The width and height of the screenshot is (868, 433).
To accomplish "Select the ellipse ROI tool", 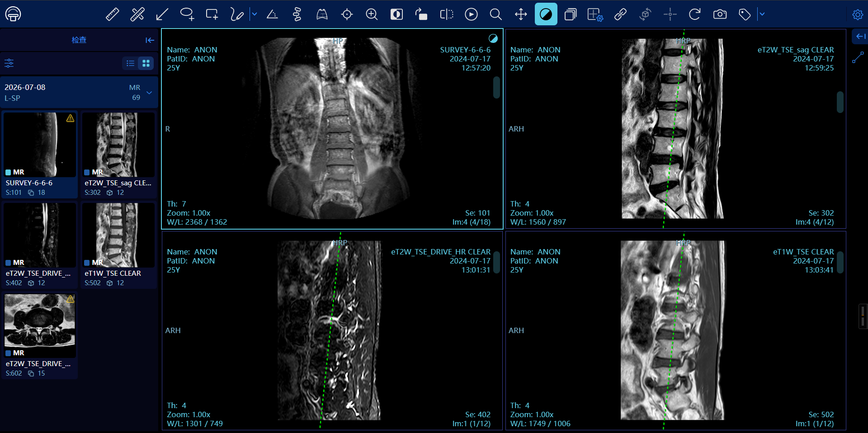I will tap(187, 14).
